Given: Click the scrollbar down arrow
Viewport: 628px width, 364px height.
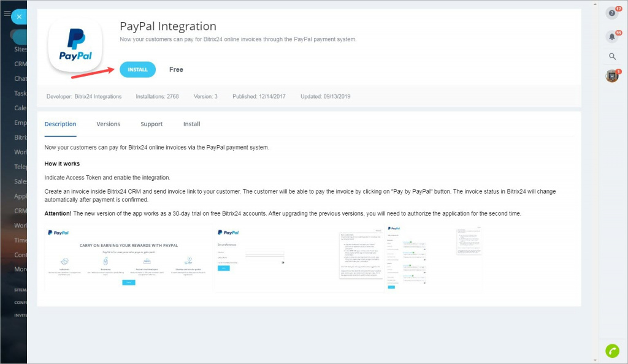Looking at the screenshot, I should pos(595,360).
